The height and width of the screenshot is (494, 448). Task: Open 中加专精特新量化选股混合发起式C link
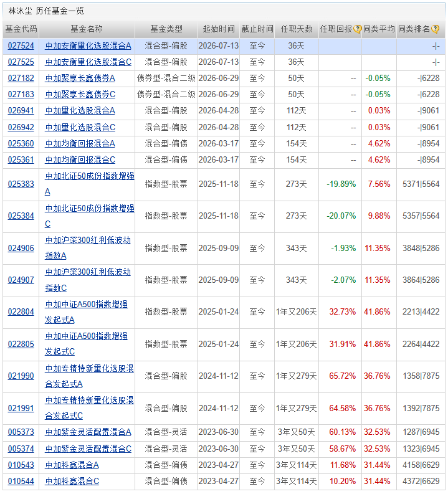[x=90, y=408]
